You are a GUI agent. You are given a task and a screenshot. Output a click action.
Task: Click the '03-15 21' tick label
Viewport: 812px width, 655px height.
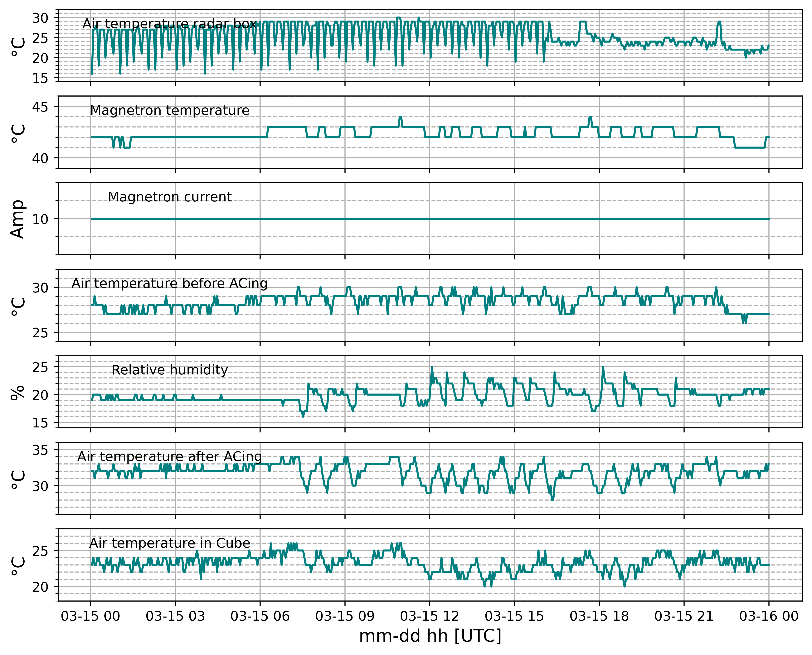(684, 616)
